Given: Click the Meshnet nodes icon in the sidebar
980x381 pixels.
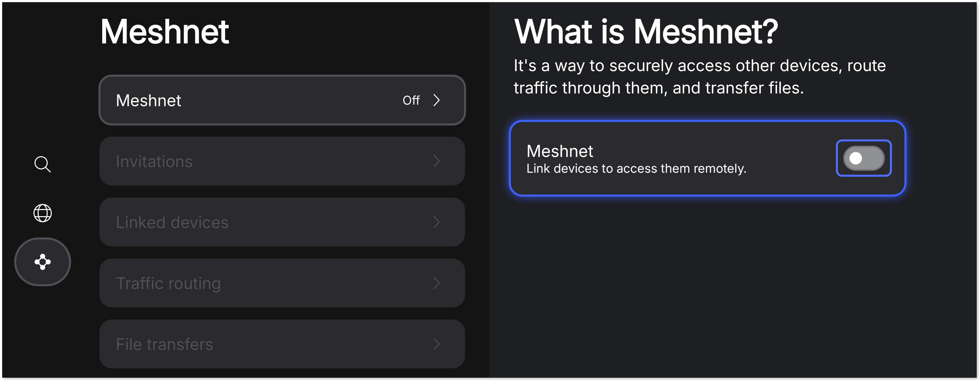Looking at the screenshot, I should click(x=42, y=262).
